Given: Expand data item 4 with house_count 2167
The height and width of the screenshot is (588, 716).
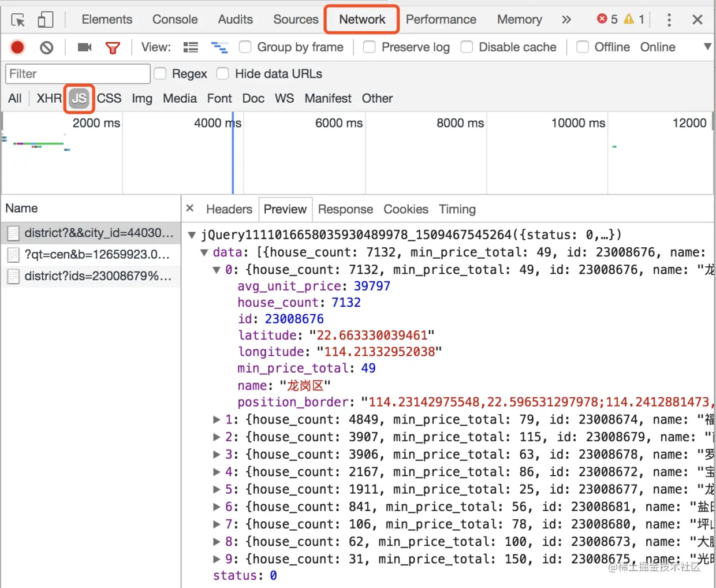Looking at the screenshot, I should (217, 472).
